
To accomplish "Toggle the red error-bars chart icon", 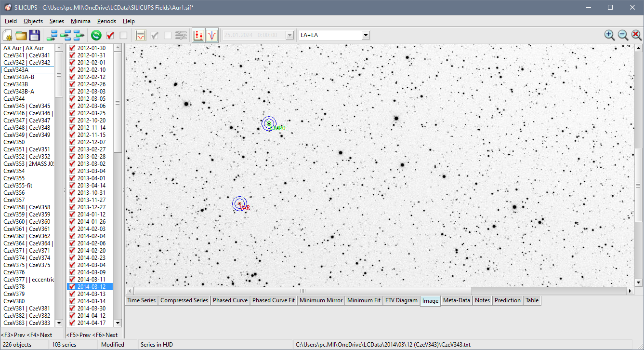I will [198, 35].
